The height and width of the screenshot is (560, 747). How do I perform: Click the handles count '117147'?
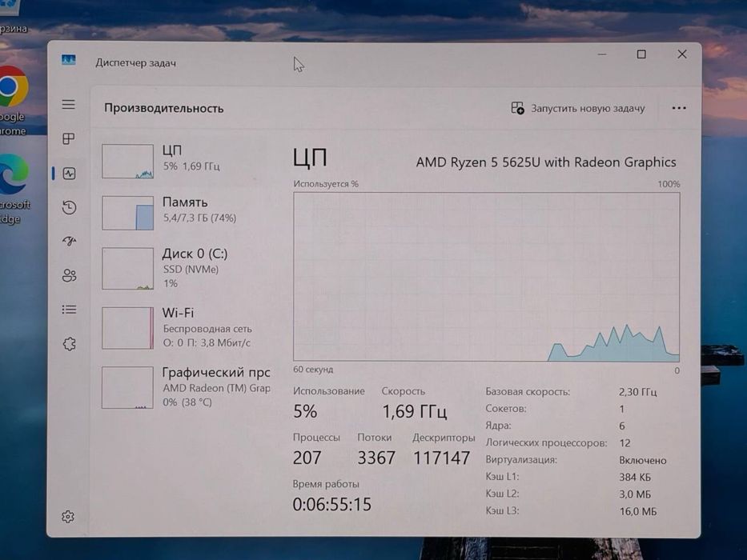click(442, 458)
